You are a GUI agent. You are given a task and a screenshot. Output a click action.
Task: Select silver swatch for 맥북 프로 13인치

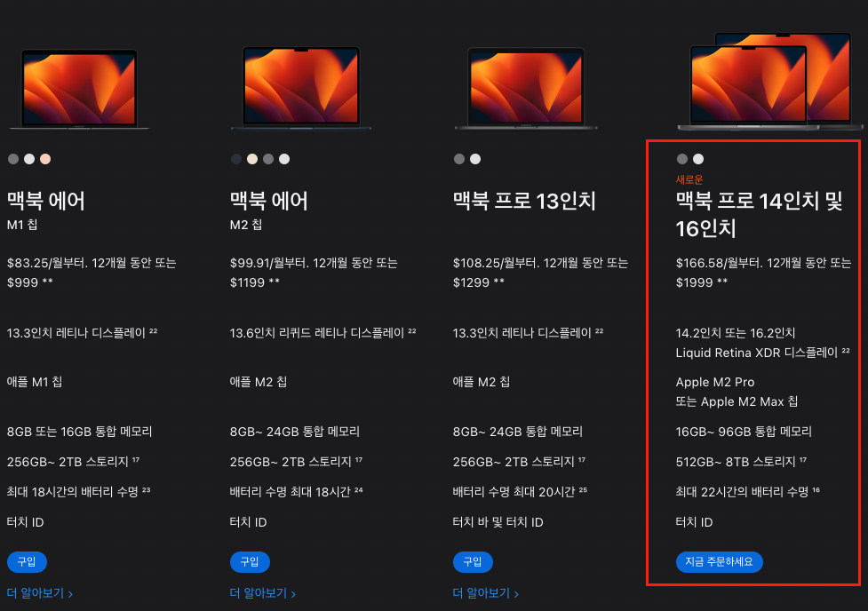click(475, 159)
